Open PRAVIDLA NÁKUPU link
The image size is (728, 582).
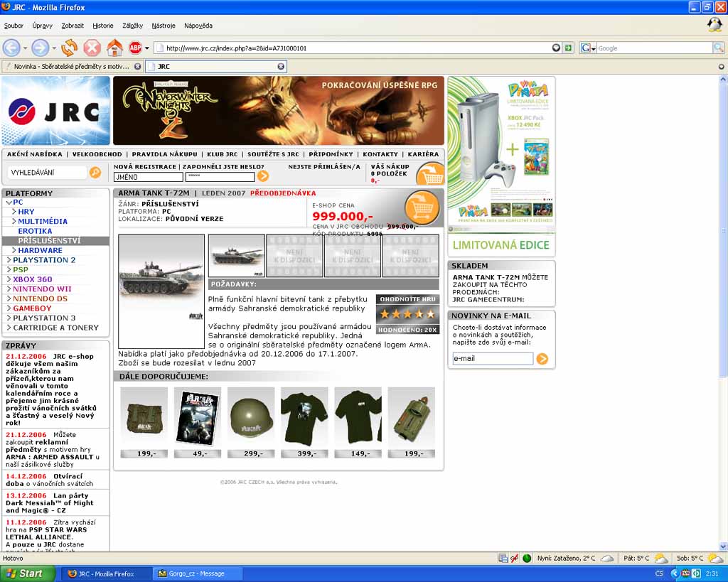click(x=164, y=154)
